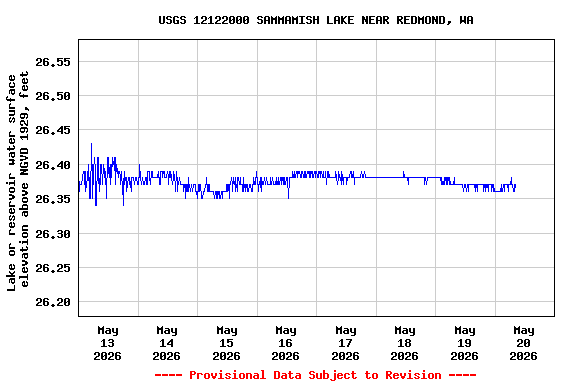Click the x-axis date 'May 13 2026'
576x384 pixels.
107,343
